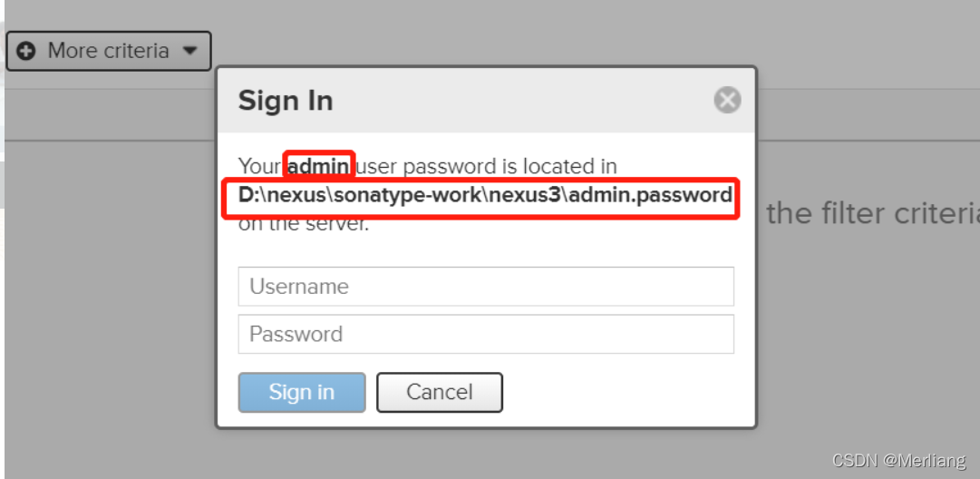Close the Sign In dialog with X

point(727,100)
